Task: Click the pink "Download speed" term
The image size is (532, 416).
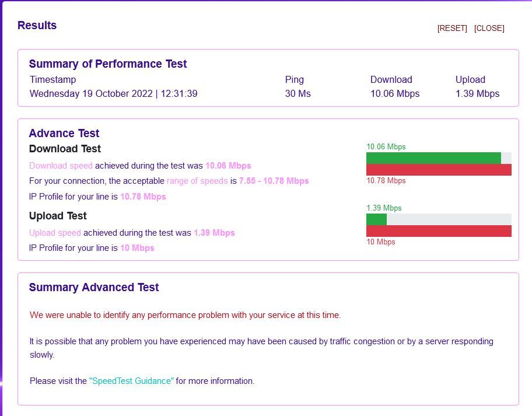Action: coord(61,166)
